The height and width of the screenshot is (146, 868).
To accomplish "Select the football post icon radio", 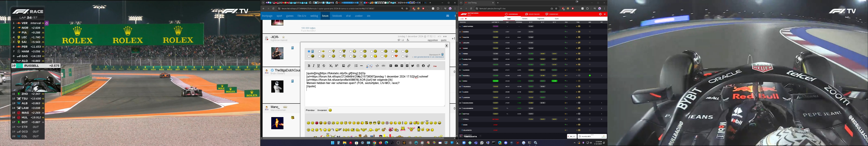I will coord(403,56).
